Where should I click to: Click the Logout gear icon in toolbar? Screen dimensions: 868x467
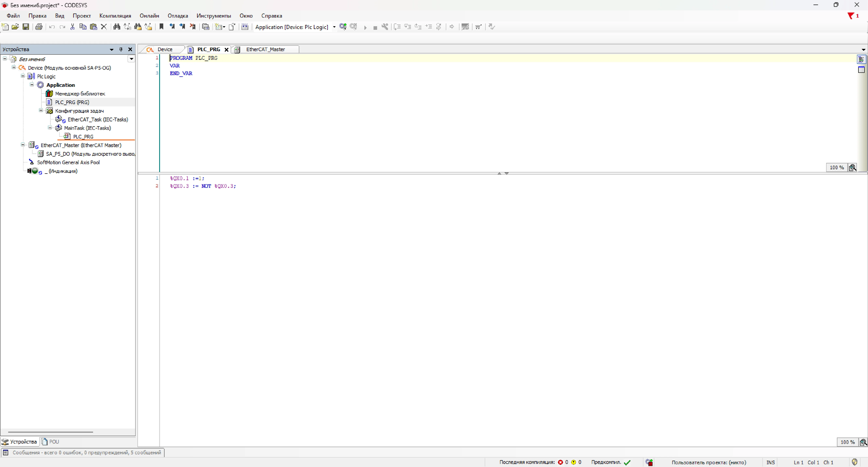354,27
